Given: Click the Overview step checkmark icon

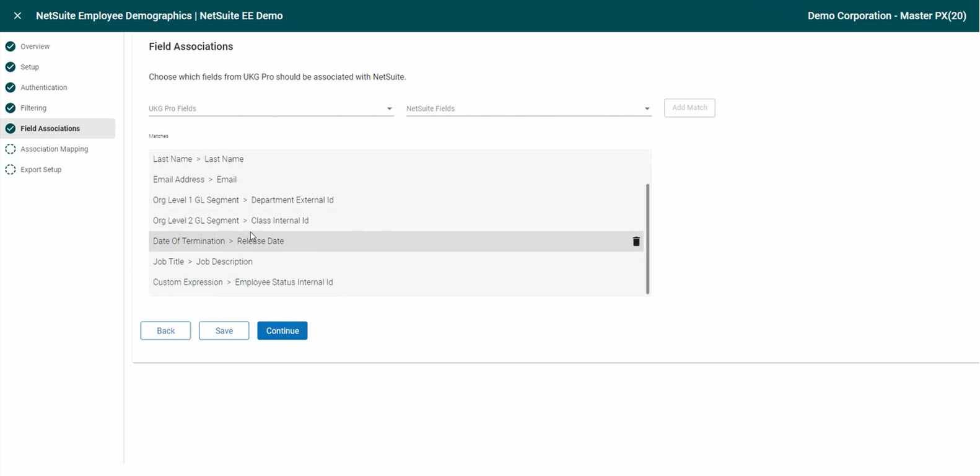Looking at the screenshot, I should point(10,46).
